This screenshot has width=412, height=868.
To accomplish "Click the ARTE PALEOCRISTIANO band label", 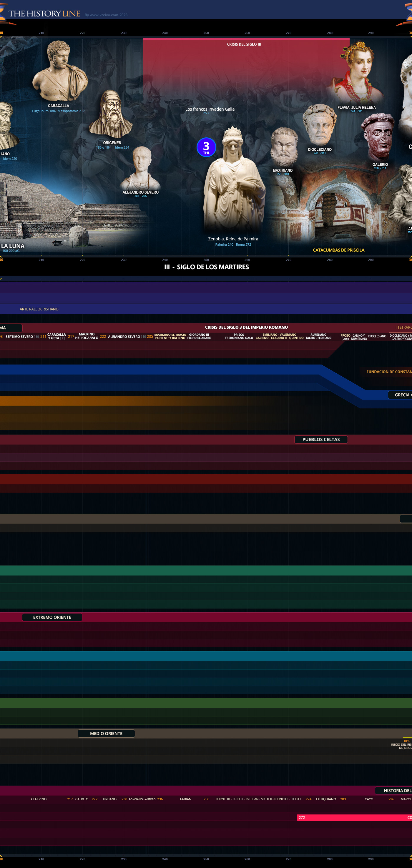I will pos(39,309).
